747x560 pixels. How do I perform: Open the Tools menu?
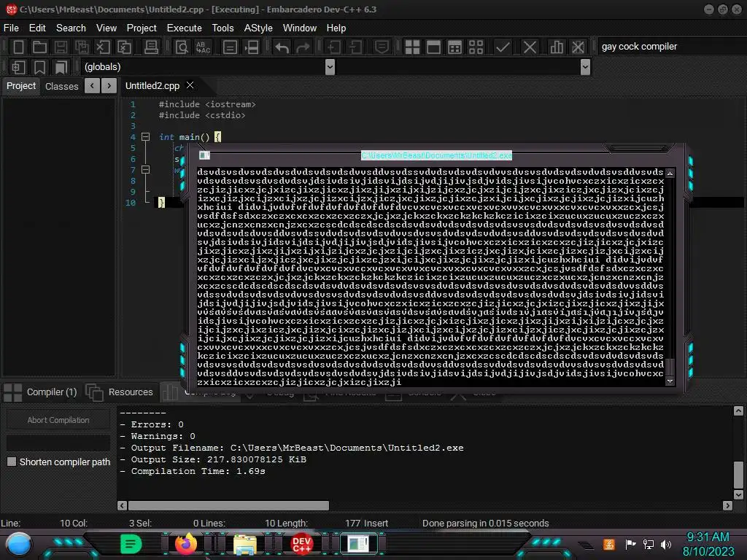(x=223, y=28)
